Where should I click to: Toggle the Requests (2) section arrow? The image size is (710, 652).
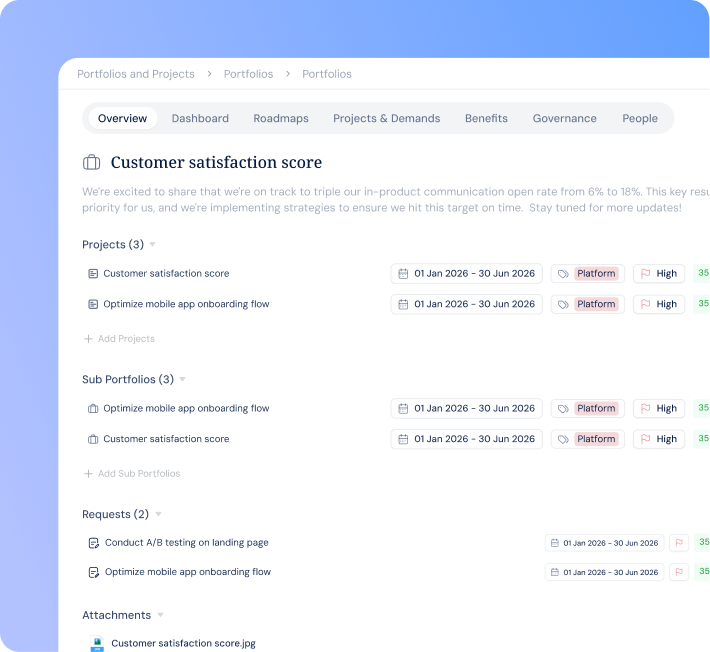(158, 514)
